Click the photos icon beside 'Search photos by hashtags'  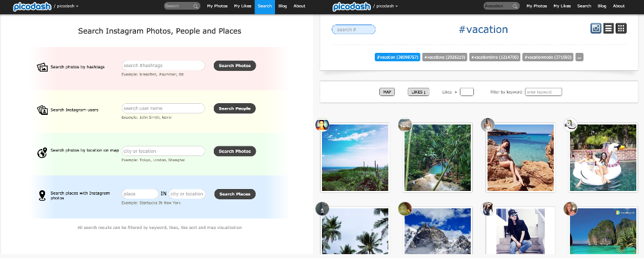point(43,67)
